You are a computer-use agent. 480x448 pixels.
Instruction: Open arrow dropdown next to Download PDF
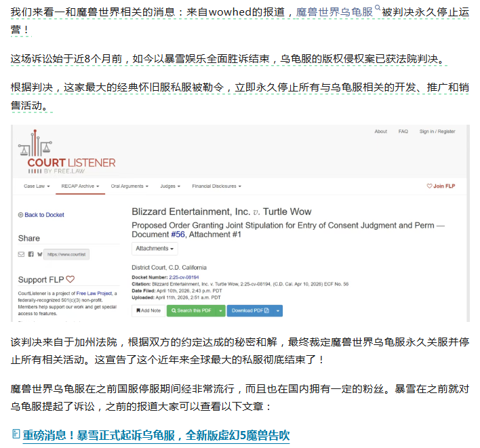pyautogui.click(x=279, y=310)
